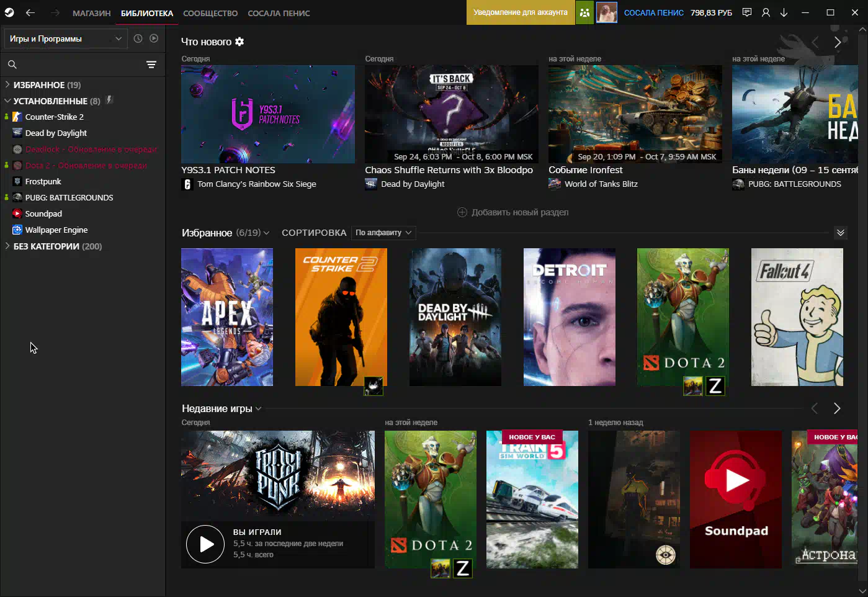
Task: Click the search magnifier icon in sidebar
Action: pyautogui.click(x=12, y=65)
